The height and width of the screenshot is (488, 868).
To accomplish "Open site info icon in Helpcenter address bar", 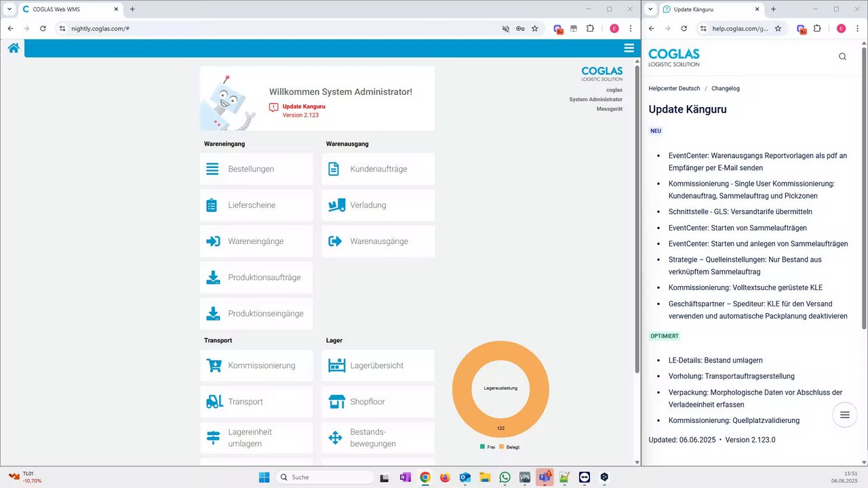I will (x=703, y=28).
